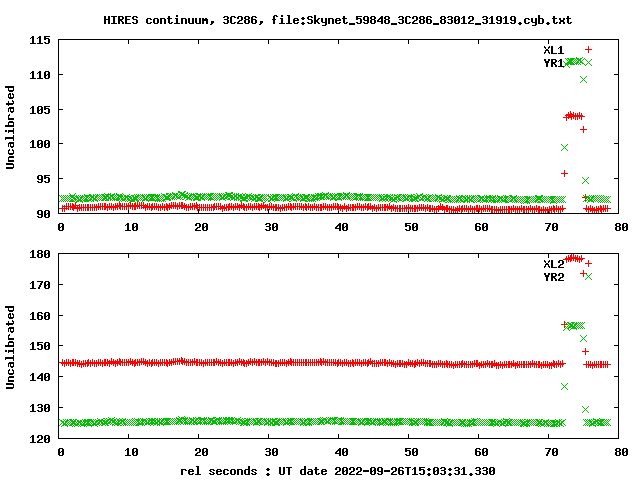Click the 150 y-axis tick label

(x=40, y=346)
